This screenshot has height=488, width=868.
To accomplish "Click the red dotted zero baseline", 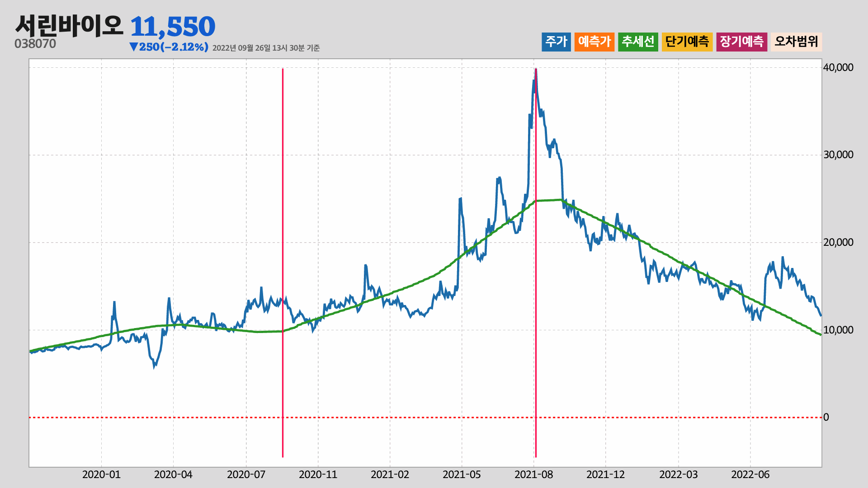I will [x=425, y=418].
